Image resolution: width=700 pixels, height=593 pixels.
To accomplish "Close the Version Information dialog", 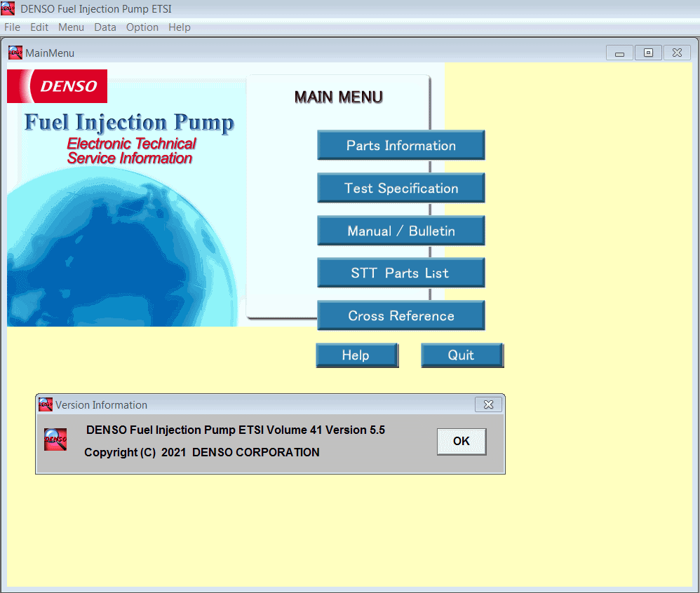I will pyautogui.click(x=488, y=404).
